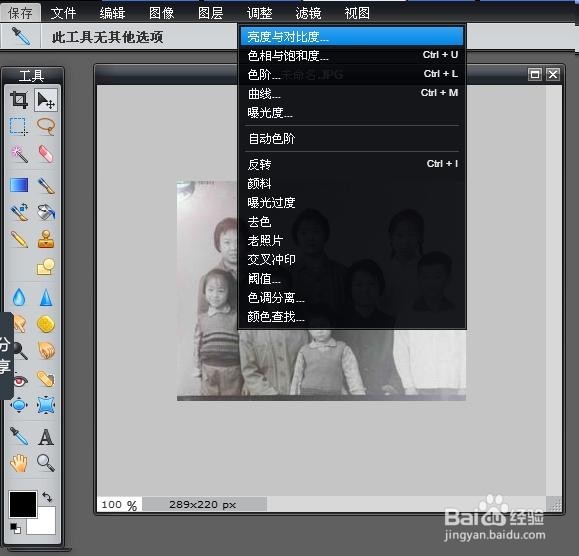Select the Color Replace tool
The width and height of the screenshot is (579, 556).
[x=19, y=212]
